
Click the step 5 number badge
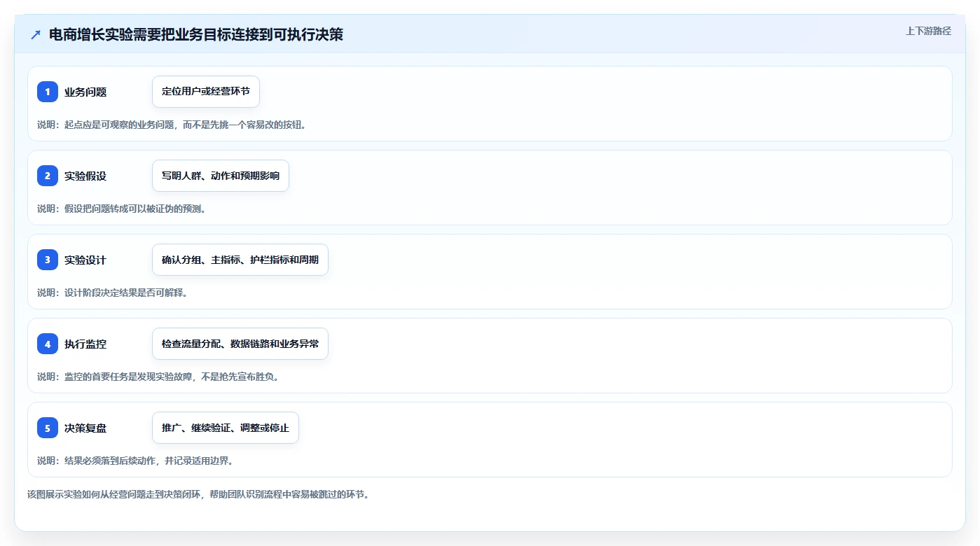click(x=48, y=428)
